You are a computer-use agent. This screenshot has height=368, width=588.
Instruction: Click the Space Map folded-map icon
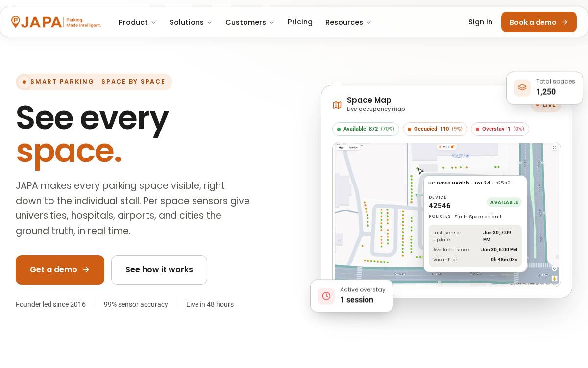click(337, 105)
